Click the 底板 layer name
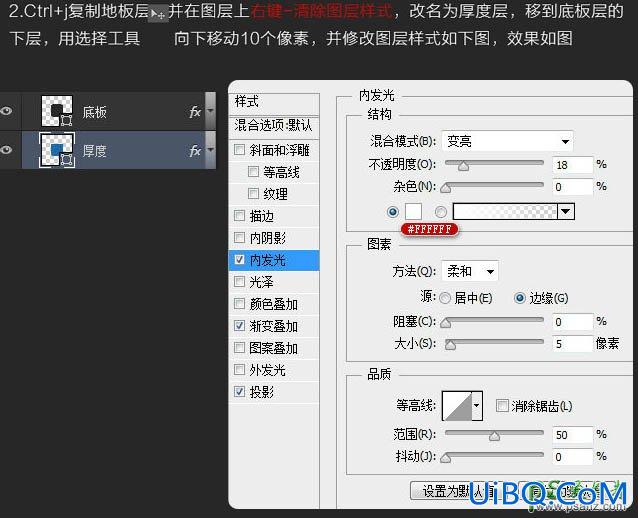Viewport: 638px width, 518px height. [94, 112]
